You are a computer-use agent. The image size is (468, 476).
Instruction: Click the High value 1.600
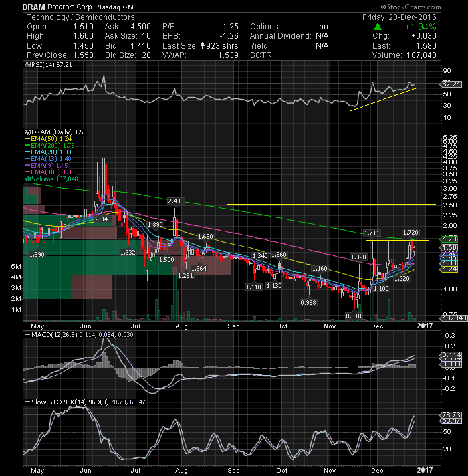(83, 36)
